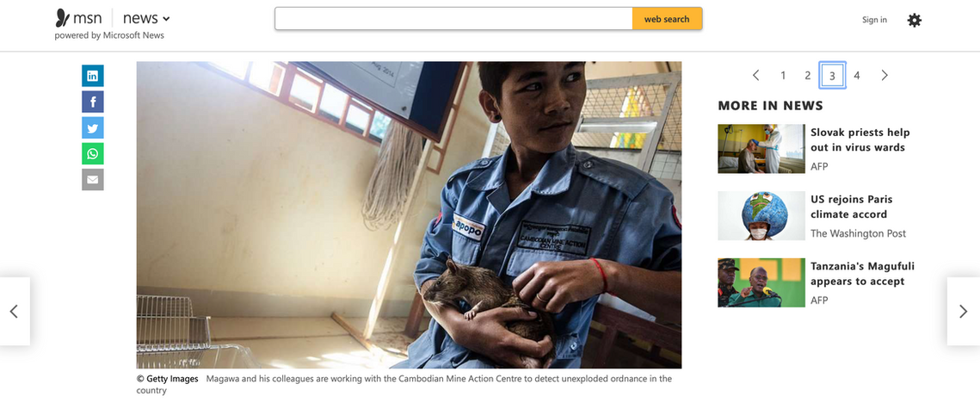Share article on Facebook

point(93,102)
